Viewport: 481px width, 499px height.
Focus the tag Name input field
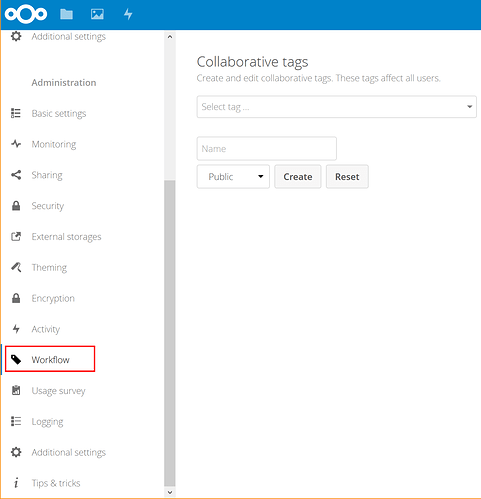click(x=266, y=148)
